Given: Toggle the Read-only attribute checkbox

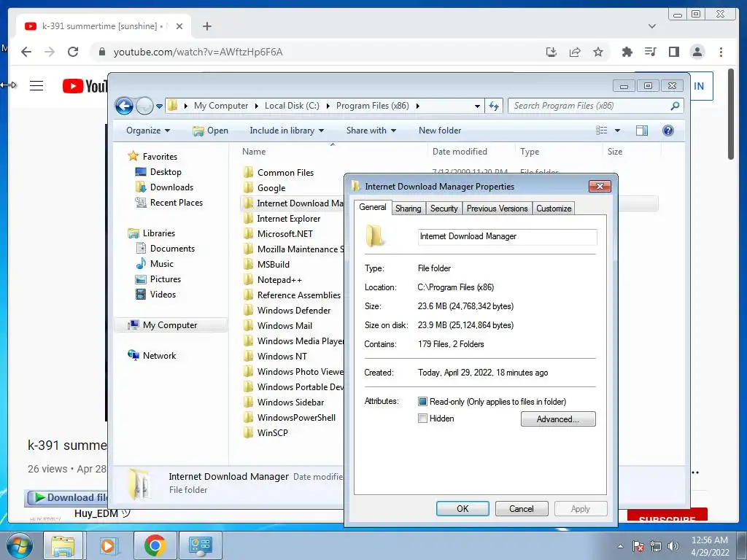Looking at the screenshot, I should click(422, 402).
